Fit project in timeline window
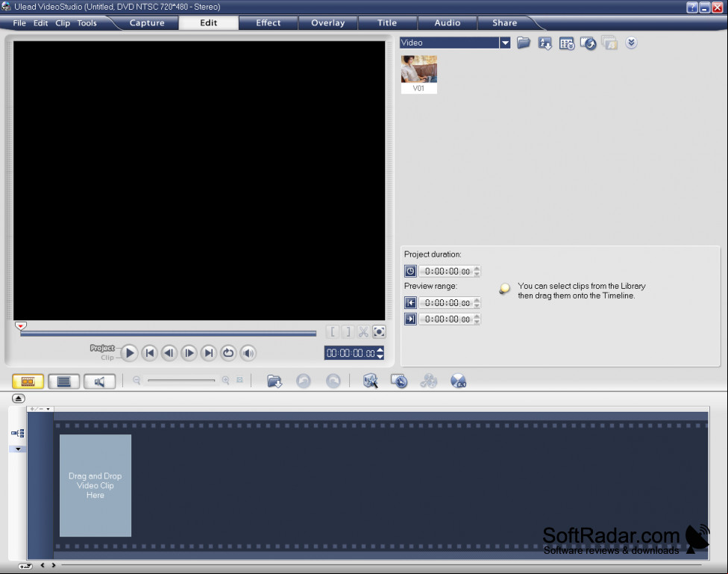 [x=239, y=380]
